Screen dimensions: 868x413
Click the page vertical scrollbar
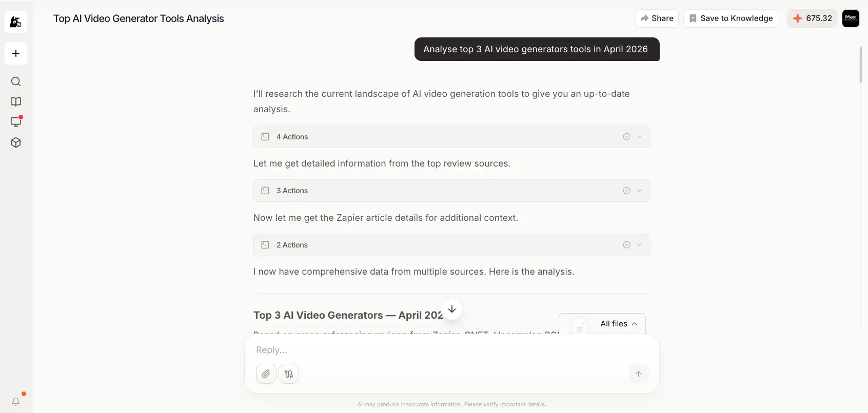point(861,65)
